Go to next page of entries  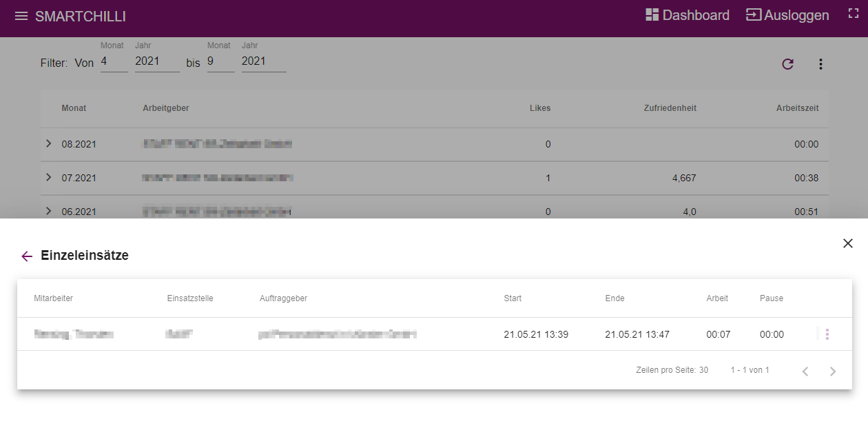[x=833, y=371]
